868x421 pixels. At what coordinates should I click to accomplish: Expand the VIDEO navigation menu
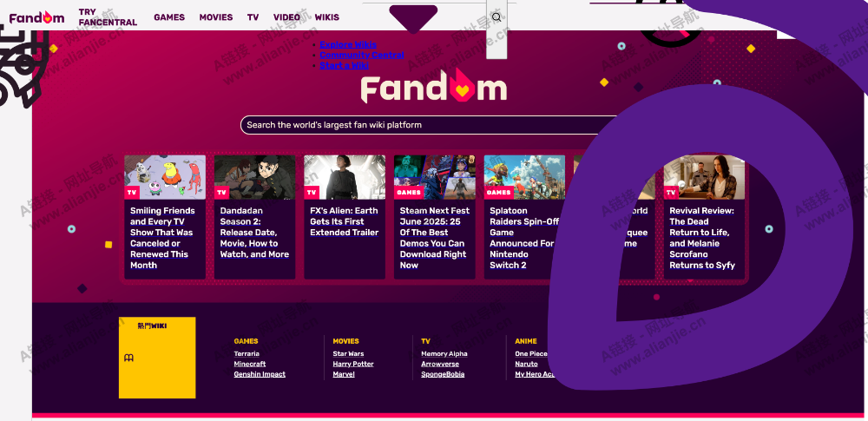click(x=286, y=17)
